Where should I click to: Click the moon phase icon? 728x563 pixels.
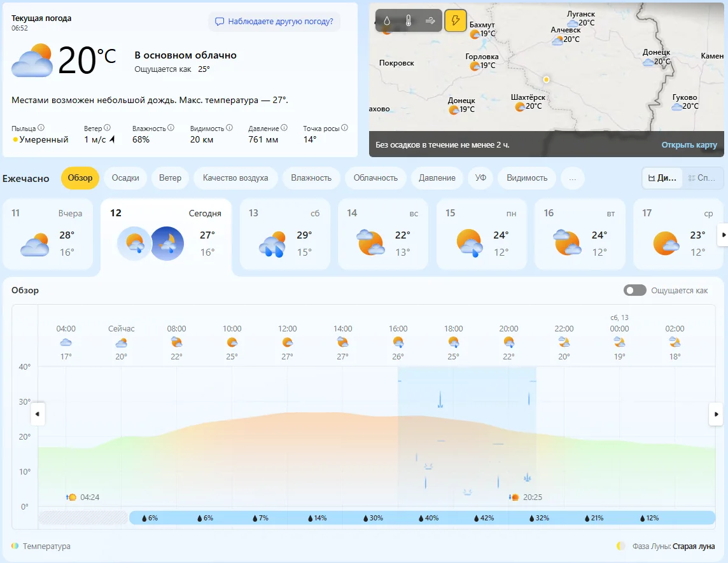point(620,546)
